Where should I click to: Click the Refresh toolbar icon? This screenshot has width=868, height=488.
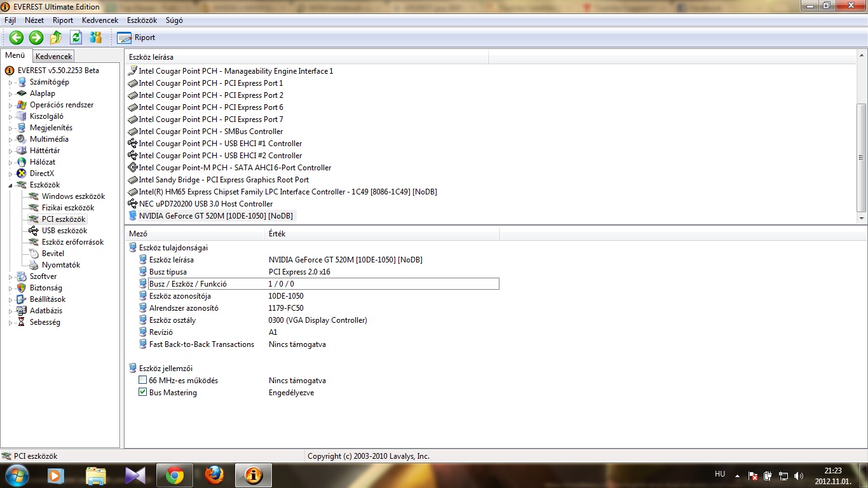point(76,37)
